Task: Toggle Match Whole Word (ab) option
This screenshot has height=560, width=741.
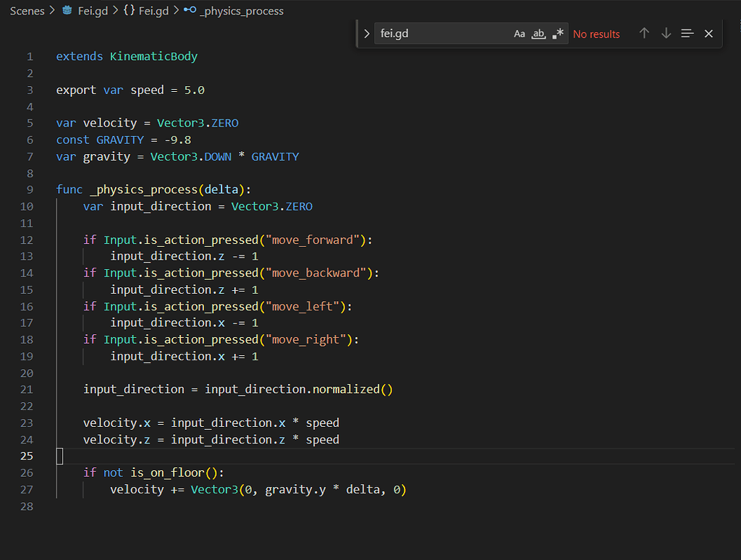Action: [538, 33]
